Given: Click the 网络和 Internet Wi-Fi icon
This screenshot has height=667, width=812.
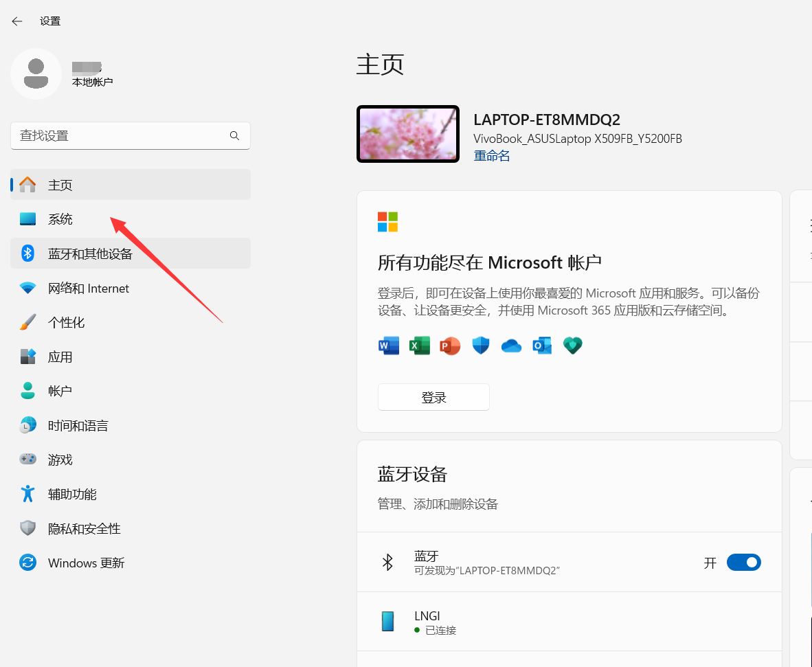Looking at the screenshot, I should pos(27,289).
